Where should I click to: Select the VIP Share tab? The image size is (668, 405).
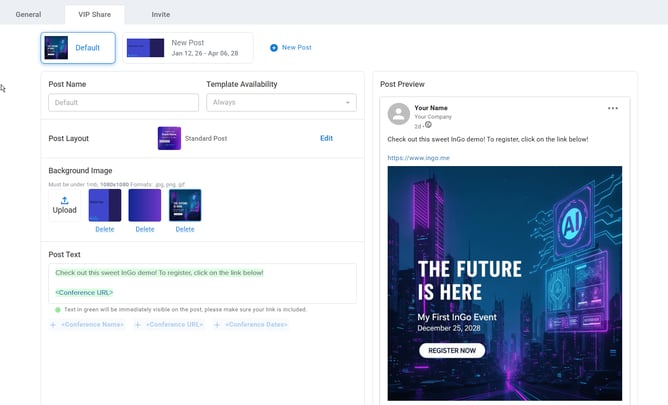95,14
